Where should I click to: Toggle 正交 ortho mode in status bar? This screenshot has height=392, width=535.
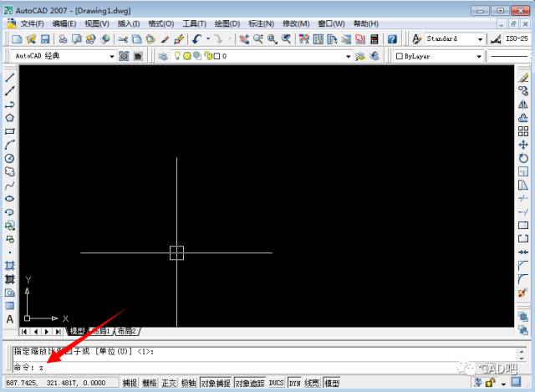point(170,384)
